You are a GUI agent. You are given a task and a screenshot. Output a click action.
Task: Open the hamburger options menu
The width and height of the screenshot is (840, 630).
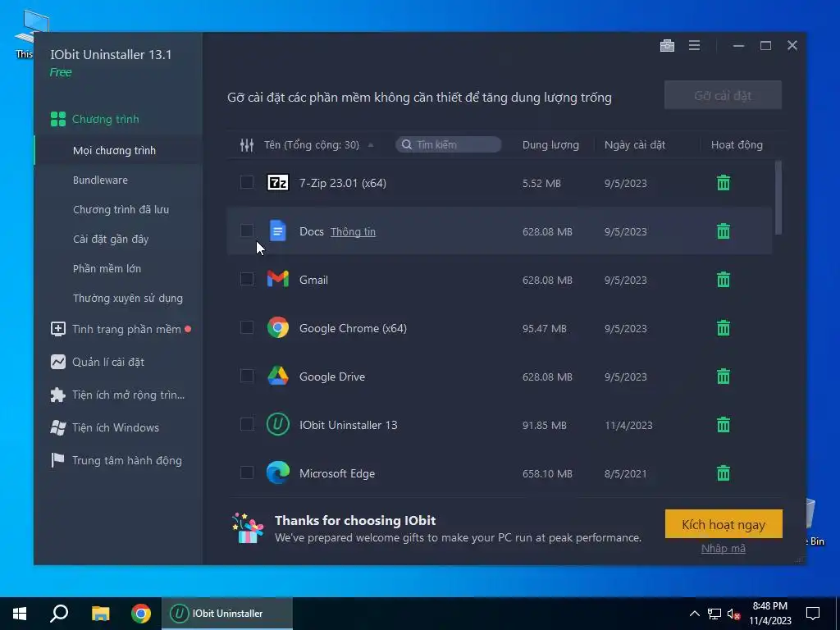pyautogui.click(x=694, y=46)
